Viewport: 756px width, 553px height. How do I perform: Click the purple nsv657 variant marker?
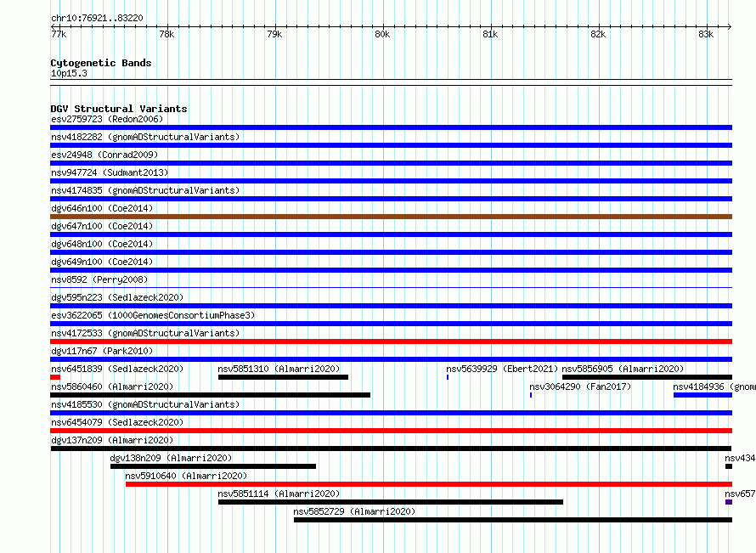tap(729, 502)
